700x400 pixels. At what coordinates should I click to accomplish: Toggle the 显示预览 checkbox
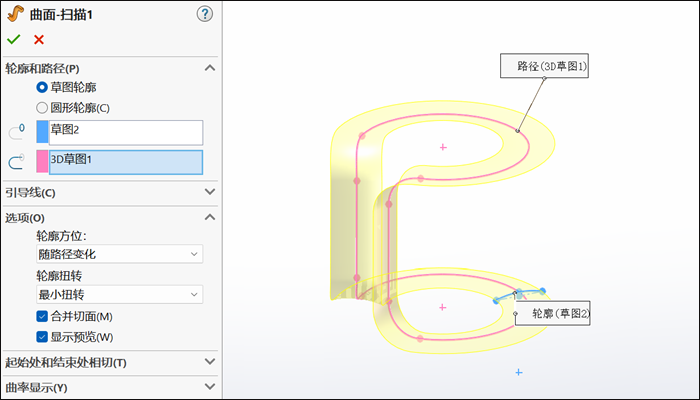click(42, 337)
